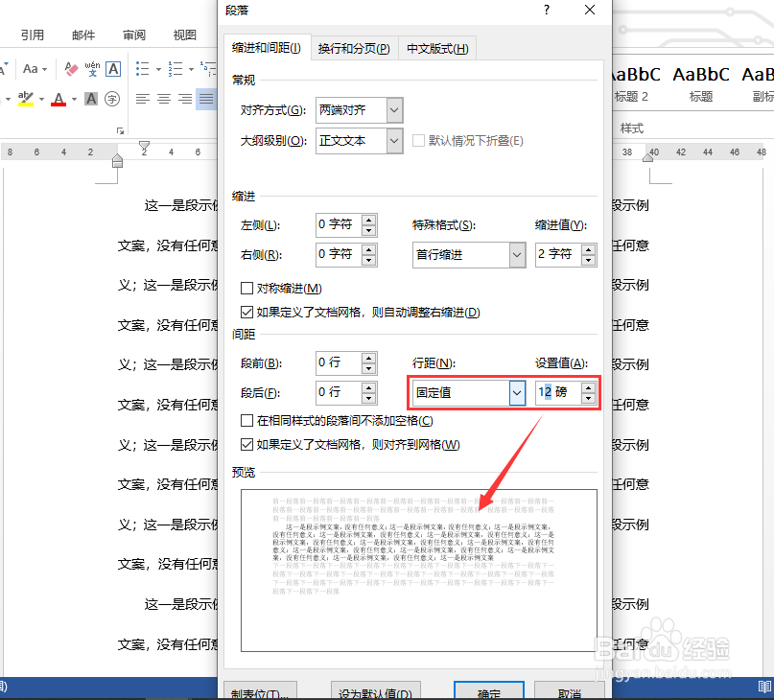Open the 特殊格式 first-line indent dropdown

(x=516, y=254)
